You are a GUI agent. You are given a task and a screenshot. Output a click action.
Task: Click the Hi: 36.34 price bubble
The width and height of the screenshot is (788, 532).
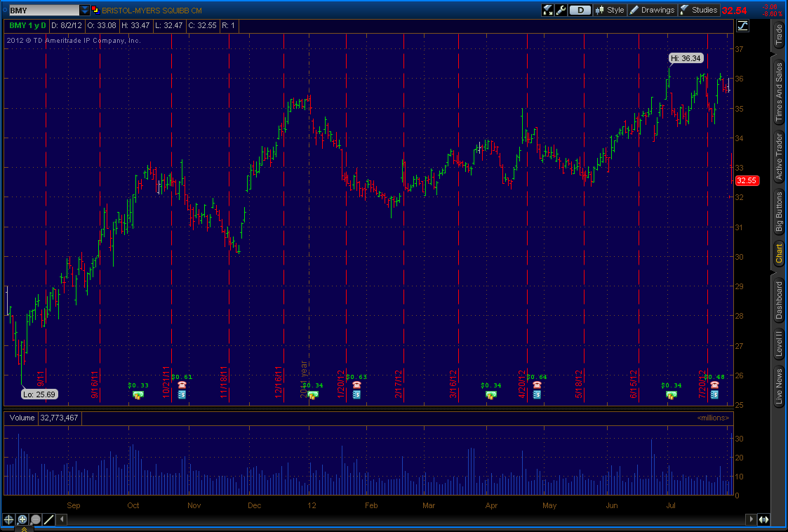coord(686,58)
